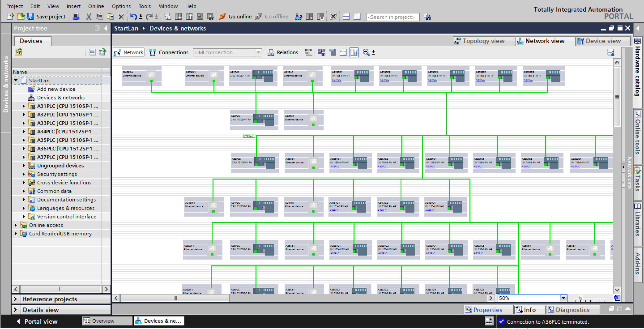The height and width of the screenshot is (329, 644).
Task: Click the Undo arrow icon
Action: click(x=133, y=17)
